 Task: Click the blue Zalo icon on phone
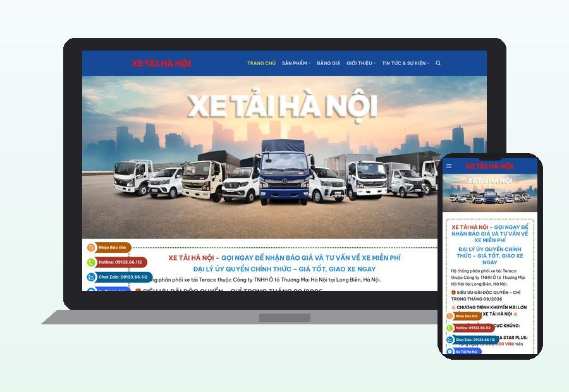point(450,340)
